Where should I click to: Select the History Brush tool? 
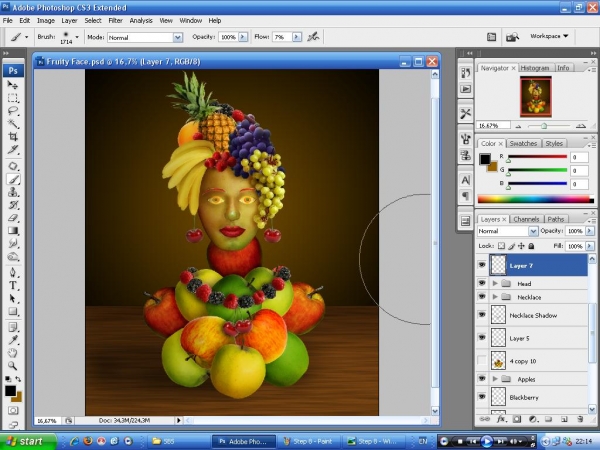13,205
